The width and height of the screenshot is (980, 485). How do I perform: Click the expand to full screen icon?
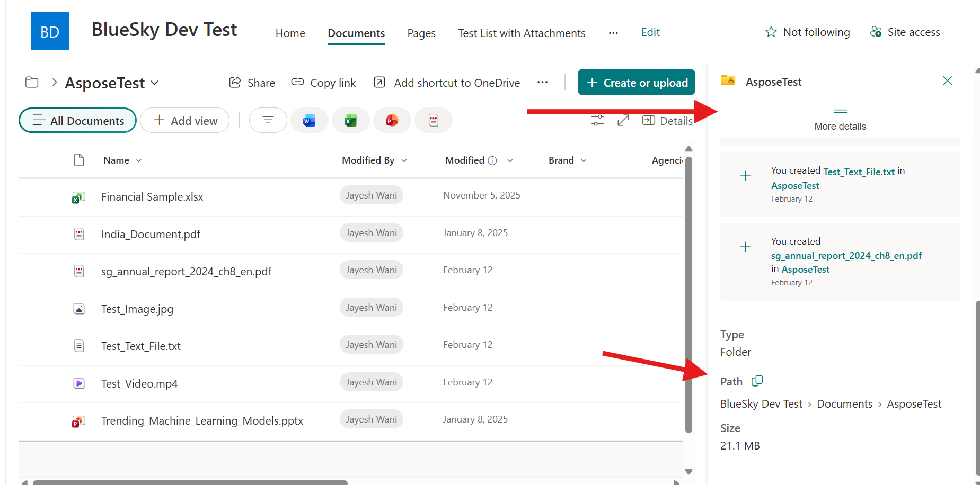623,121
